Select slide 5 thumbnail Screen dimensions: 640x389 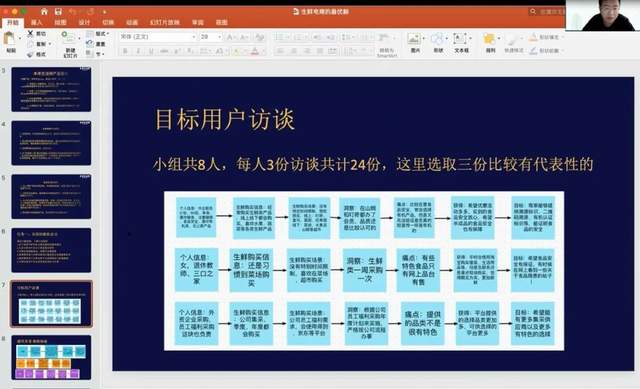(51, 196)
